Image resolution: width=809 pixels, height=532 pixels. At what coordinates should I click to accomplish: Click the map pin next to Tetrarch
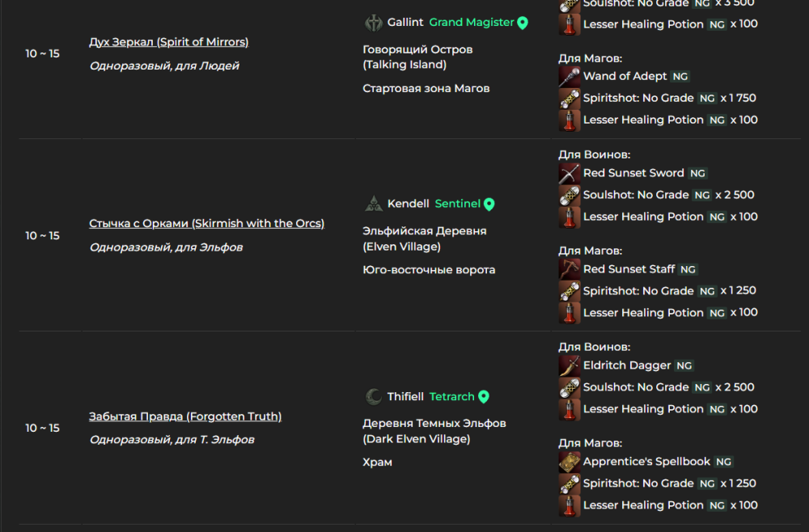(x=484, y=396)
